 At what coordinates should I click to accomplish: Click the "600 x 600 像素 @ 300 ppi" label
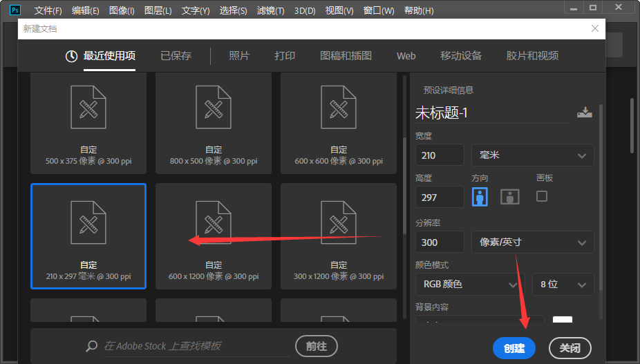339,161
